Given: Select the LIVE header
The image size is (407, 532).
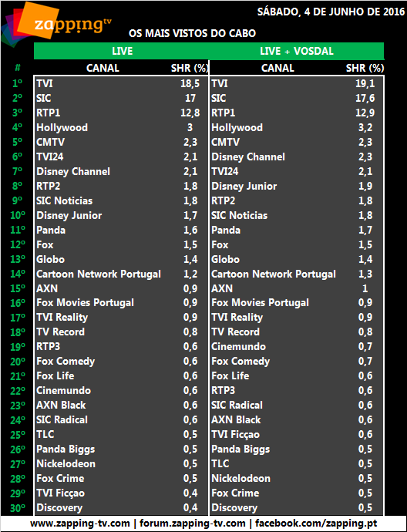Looking at the screenshot, I should coord(122,51).
